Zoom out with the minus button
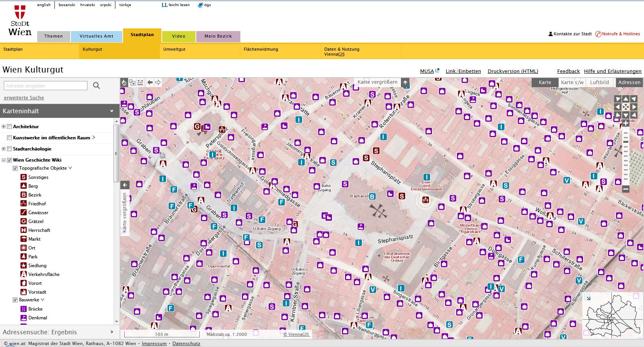Screen dimensions: 644x347 pos(626,189)
